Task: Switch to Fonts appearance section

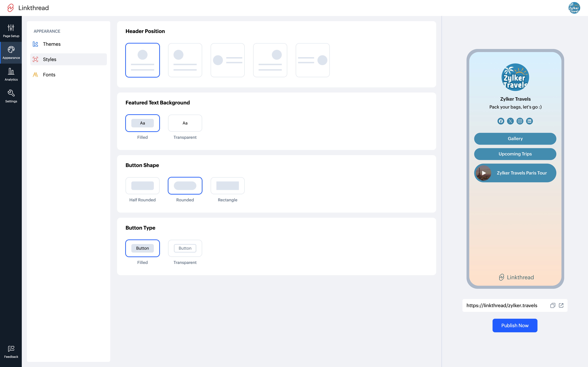Action: point(49,74)
